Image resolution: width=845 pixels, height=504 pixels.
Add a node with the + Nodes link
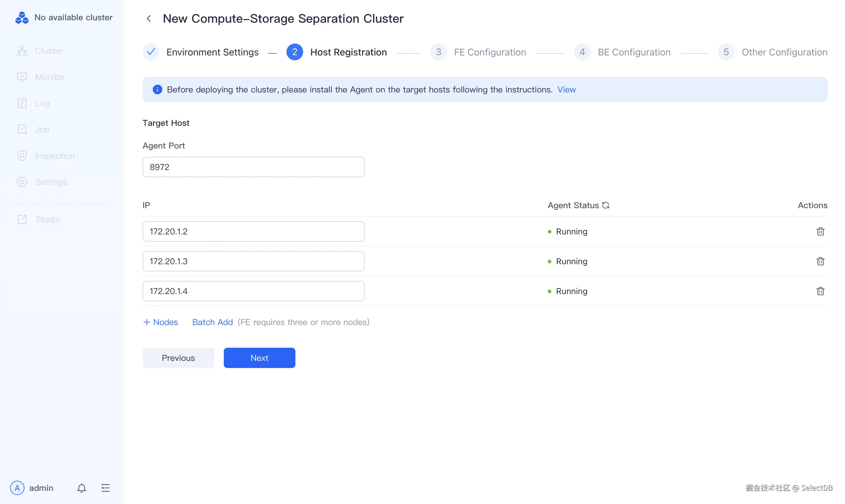[x=160, y=322]
